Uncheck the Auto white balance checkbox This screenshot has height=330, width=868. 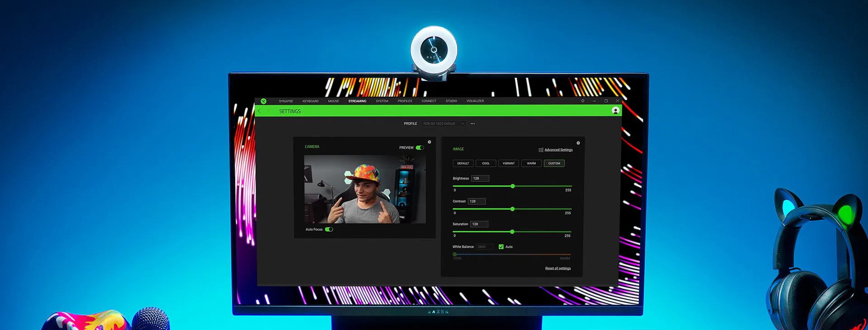coord(501,247)
